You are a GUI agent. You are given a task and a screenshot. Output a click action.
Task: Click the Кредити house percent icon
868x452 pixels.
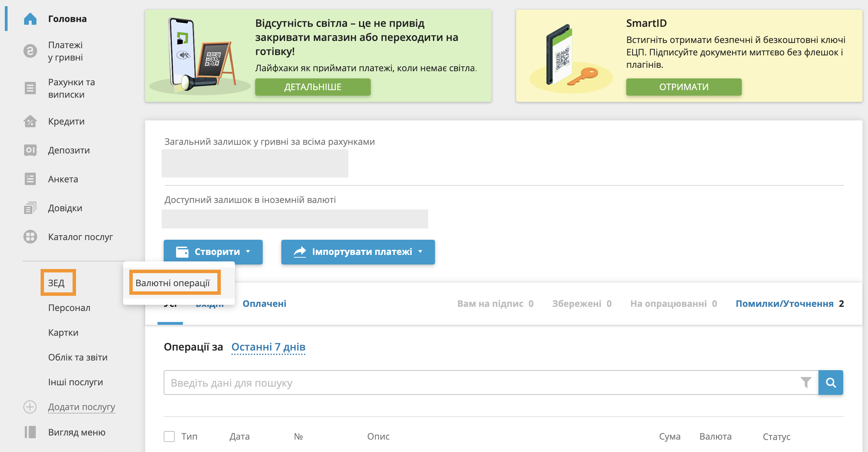[x=30, y=121]
